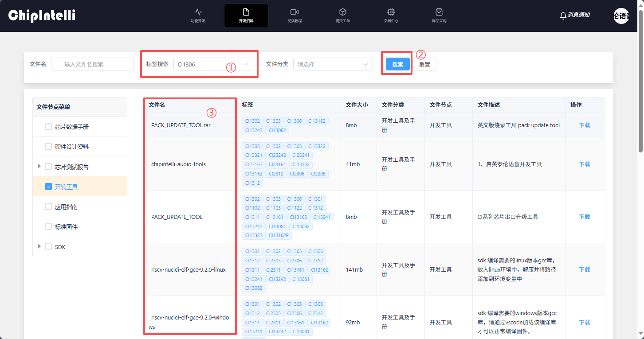Open 消息通知 bell icon
Viewport: 644px width, 339px height.
pyautogui.click(x=563, y=16)
